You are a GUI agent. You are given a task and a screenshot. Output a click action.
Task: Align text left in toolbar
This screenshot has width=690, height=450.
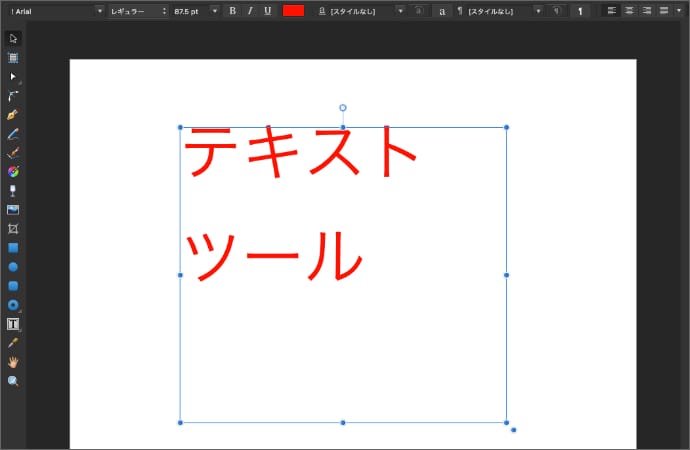pyautogui.click(x=611, y=10)
